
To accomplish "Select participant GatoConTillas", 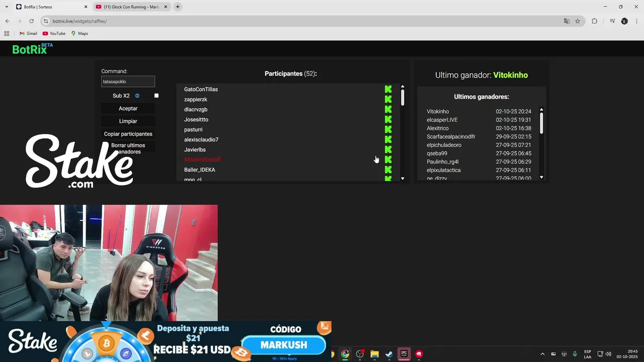I will coord(201,89).
